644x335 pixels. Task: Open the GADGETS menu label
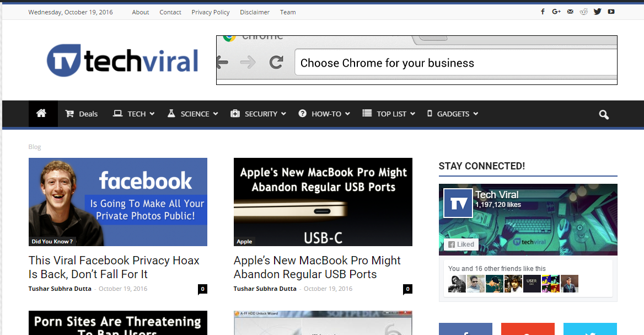coord(453,114)
